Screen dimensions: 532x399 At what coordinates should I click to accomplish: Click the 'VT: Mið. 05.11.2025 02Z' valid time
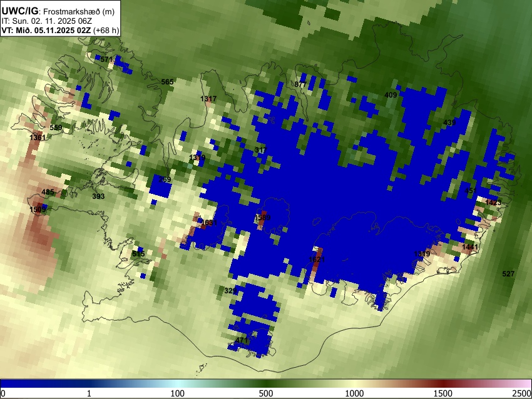(x=46, y=30)
